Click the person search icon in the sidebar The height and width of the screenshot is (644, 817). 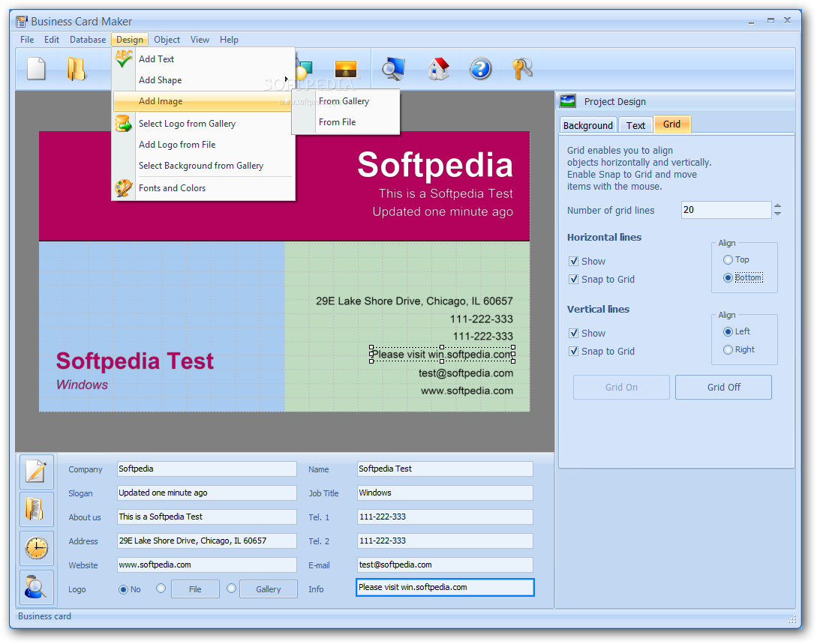click(37, 587)
